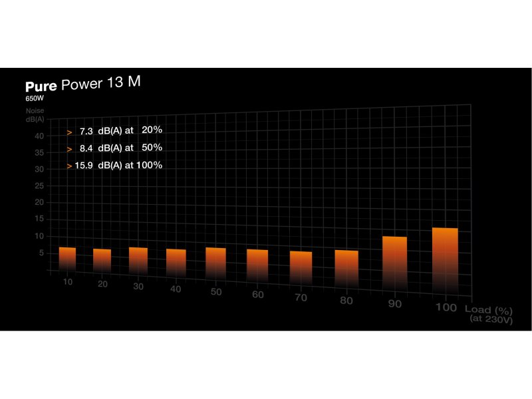This screenshot has width=532, height=399.
Task: Click the tallest bar above load 100
Action: (x=445, y=263)
